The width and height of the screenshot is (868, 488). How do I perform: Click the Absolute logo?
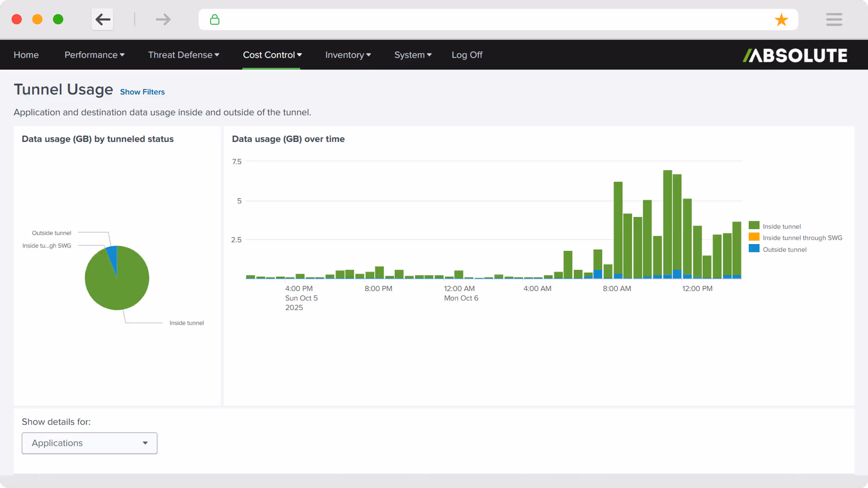point(795,55)
